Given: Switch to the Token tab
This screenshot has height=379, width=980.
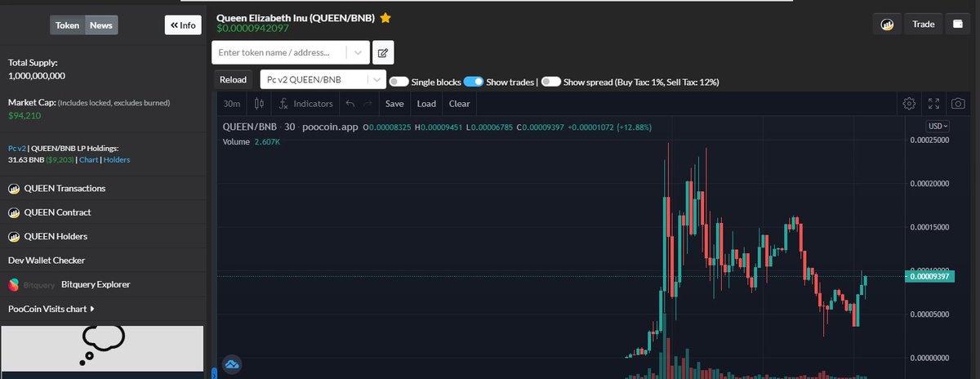Looking at the screenshot, I should (x=67, y=25).
